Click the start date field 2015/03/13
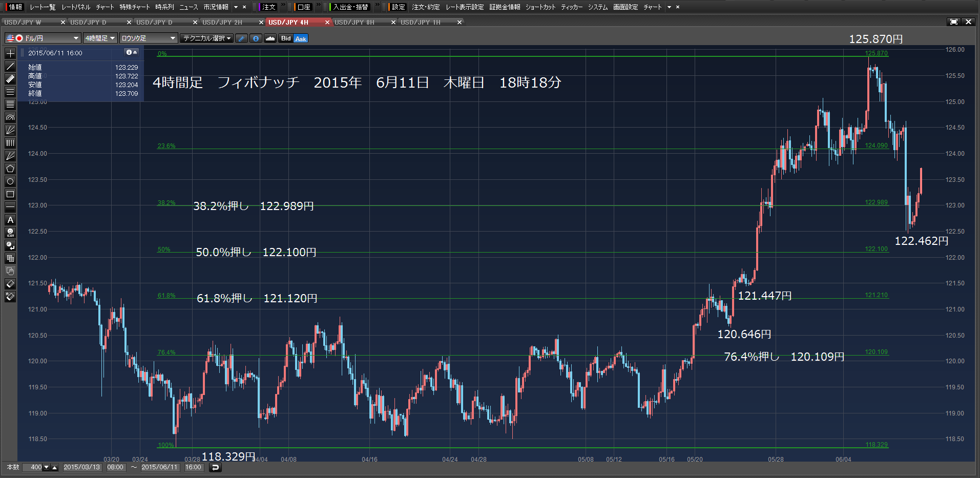This screenshot has width=980, height=478. [82, 467]
